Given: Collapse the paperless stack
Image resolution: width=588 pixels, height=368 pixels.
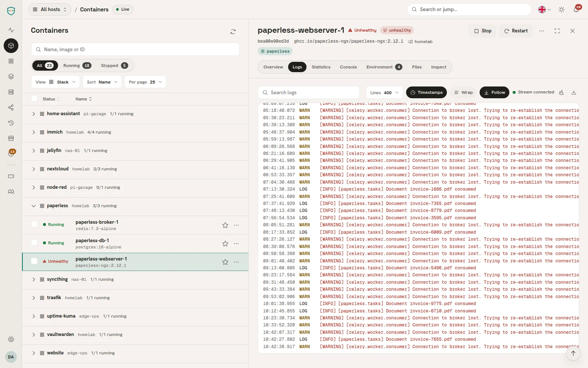Looking at the screenshot, I should (33, 206).
